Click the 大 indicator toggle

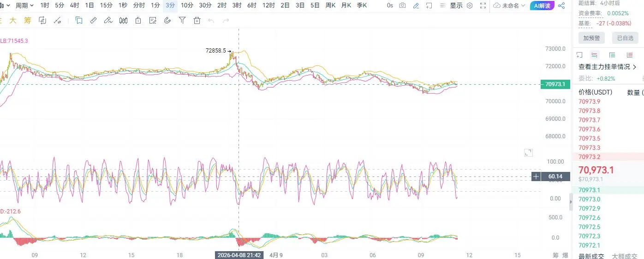click(x=13, y=20)
